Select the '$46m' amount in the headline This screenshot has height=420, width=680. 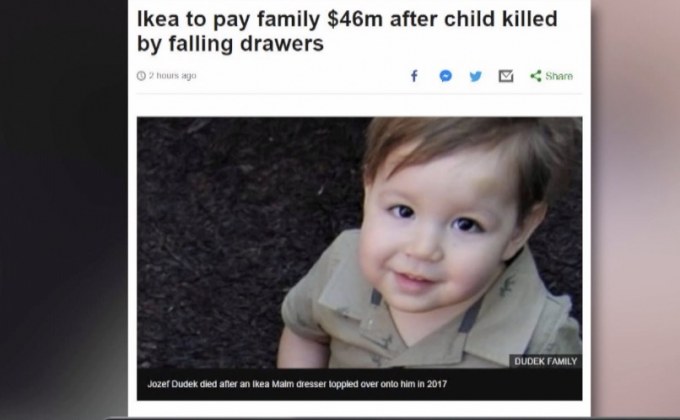(x=355, y=20)
